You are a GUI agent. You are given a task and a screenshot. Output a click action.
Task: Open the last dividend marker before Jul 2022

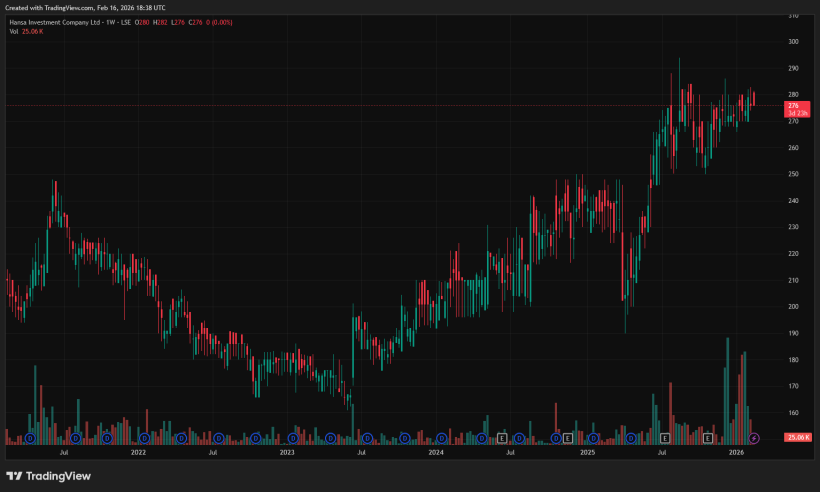181,438
